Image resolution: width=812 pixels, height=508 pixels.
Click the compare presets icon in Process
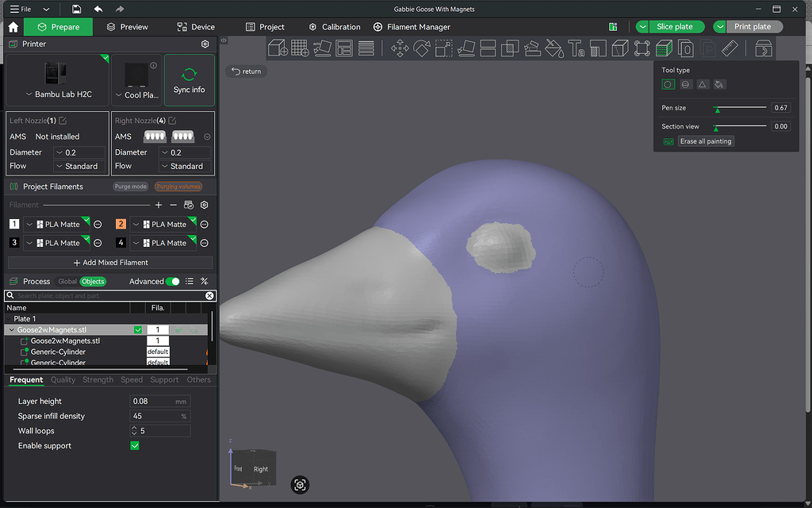[x=204, y=282]
